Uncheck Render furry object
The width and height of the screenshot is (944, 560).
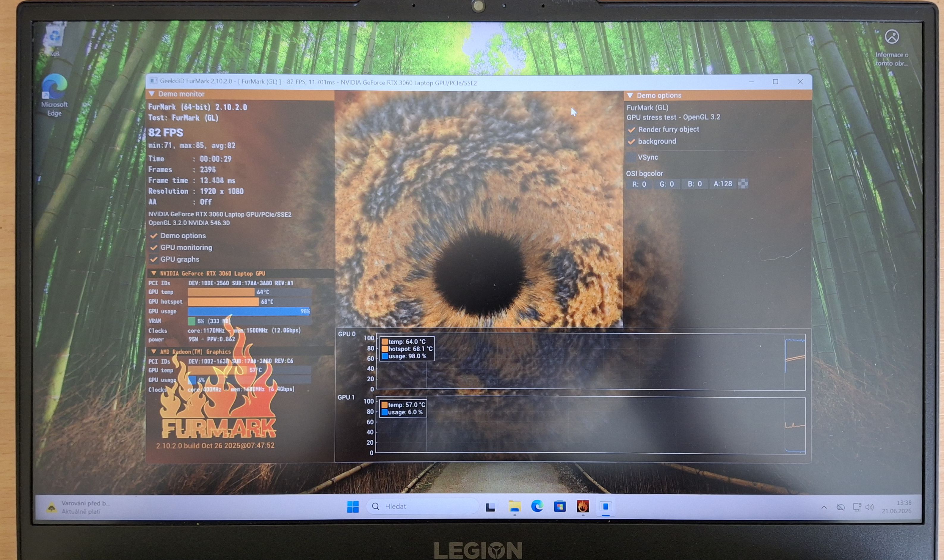click(x=631, y=129)
